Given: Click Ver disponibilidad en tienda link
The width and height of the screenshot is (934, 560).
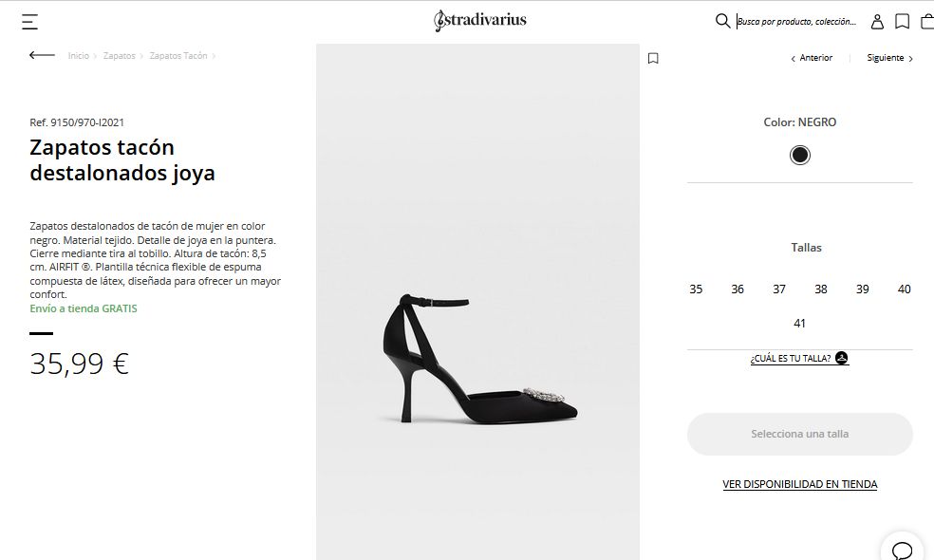Looking at the screenshot, I should point(800,484).
